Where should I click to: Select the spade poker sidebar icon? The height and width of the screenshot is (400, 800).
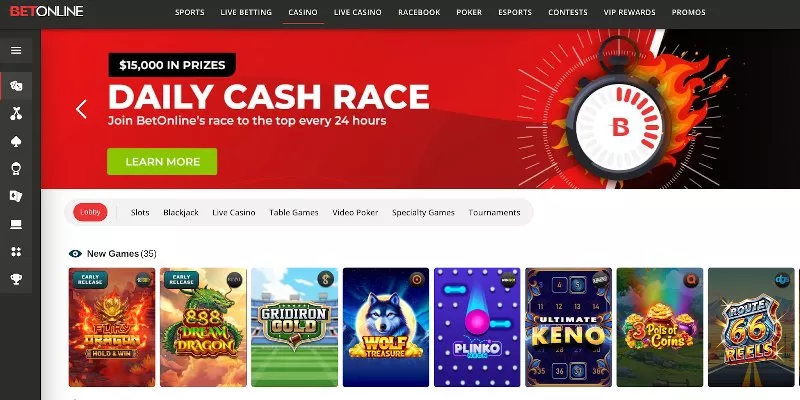point(16,141)
